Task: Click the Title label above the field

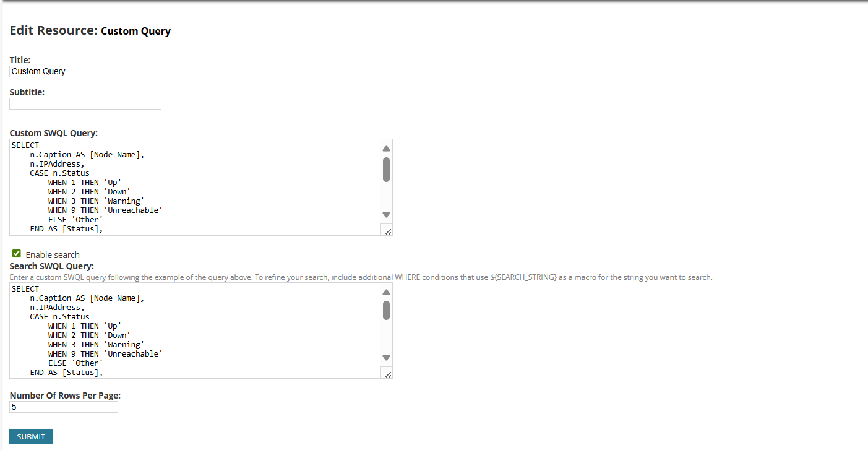Action: click(20, 60)
